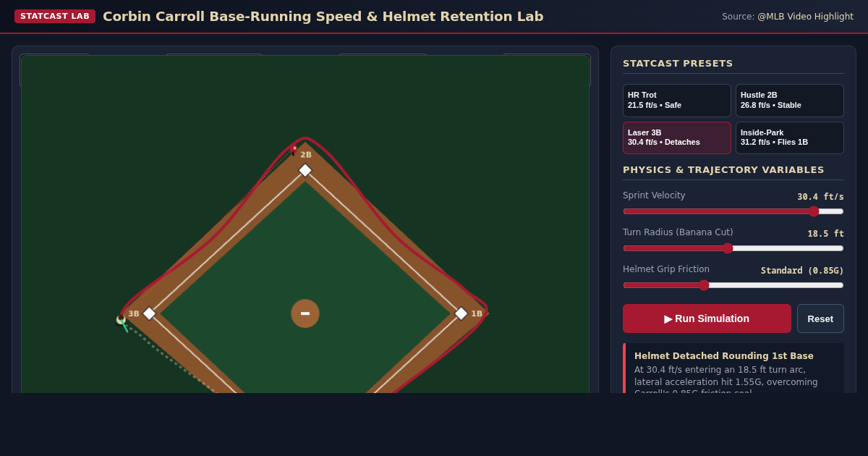Image resolution: width=868 pixels, height=456 pixels.
Task: Adjust the Sprint Velocity slider
Action: pos(733,211)
